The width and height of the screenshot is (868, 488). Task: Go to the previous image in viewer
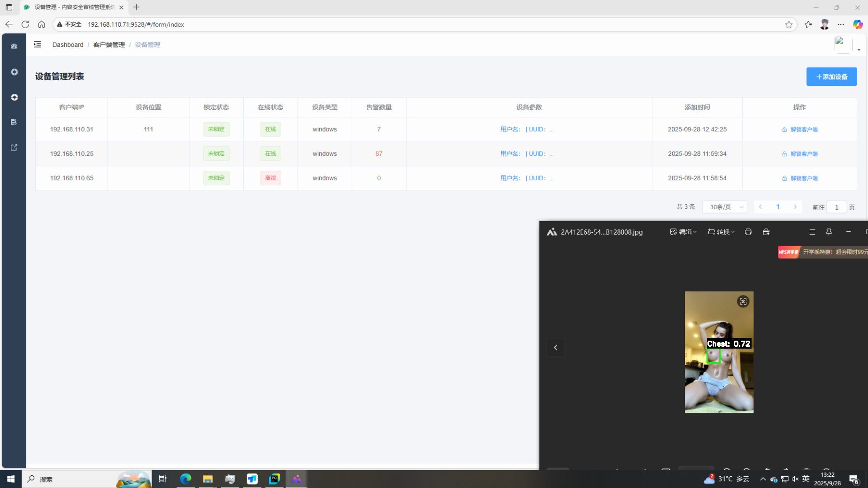[555, 348]
